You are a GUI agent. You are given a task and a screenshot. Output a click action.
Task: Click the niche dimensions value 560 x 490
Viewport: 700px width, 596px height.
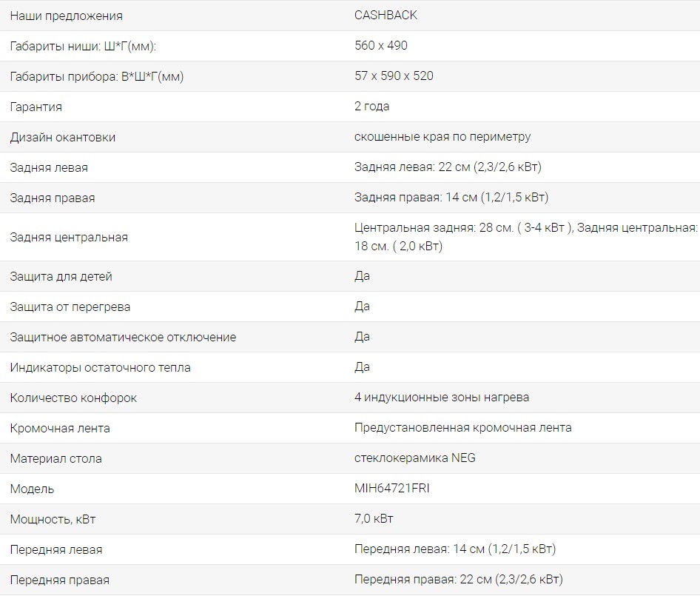[x=381, y=46]
